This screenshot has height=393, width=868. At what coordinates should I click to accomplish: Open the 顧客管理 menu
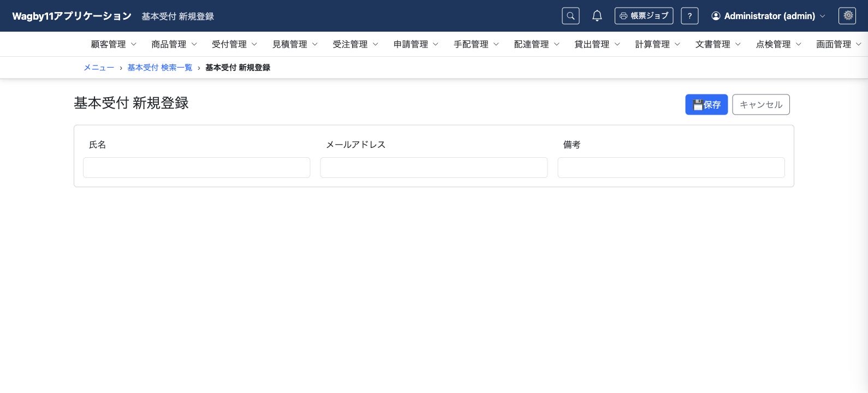pyautogui.click(x=114, y=44)
